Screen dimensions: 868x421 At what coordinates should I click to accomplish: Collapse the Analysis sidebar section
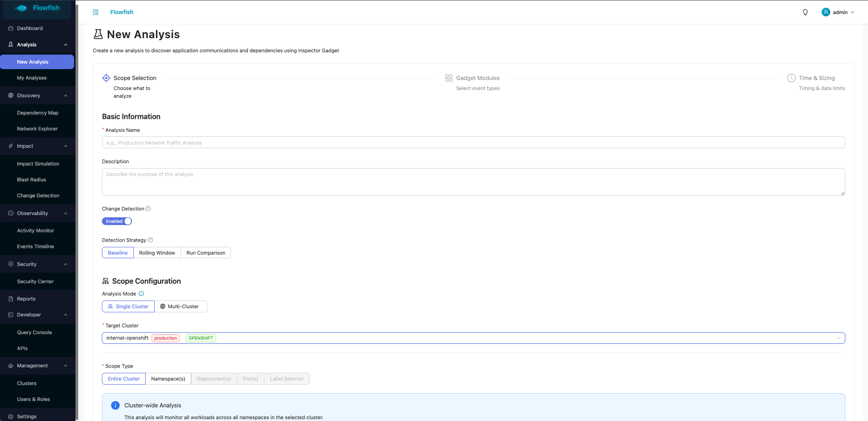pyautogui.click(x=66, y=45)
